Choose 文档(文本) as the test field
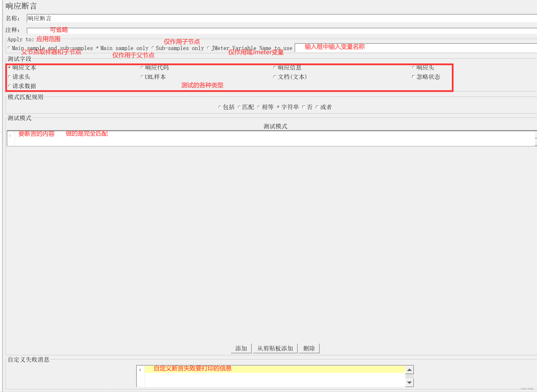The height and width of the screenshot is (392, 537). (275, 77)
